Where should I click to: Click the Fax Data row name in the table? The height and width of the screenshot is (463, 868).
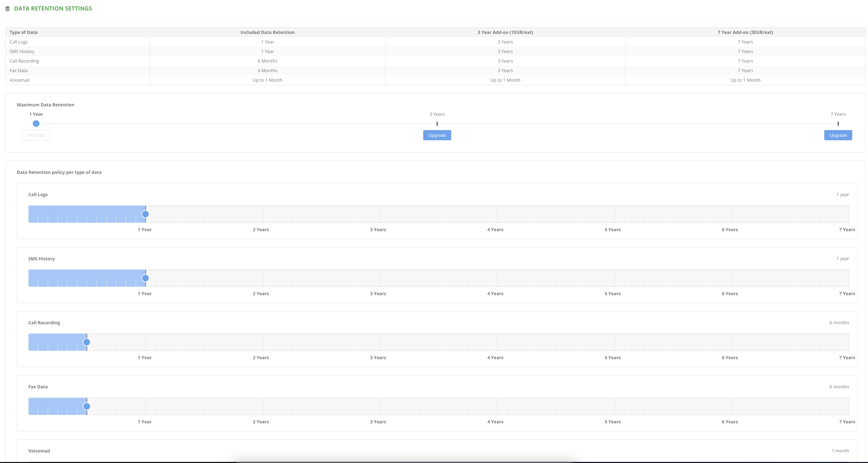pyautogui.click(x=18, y=71)
